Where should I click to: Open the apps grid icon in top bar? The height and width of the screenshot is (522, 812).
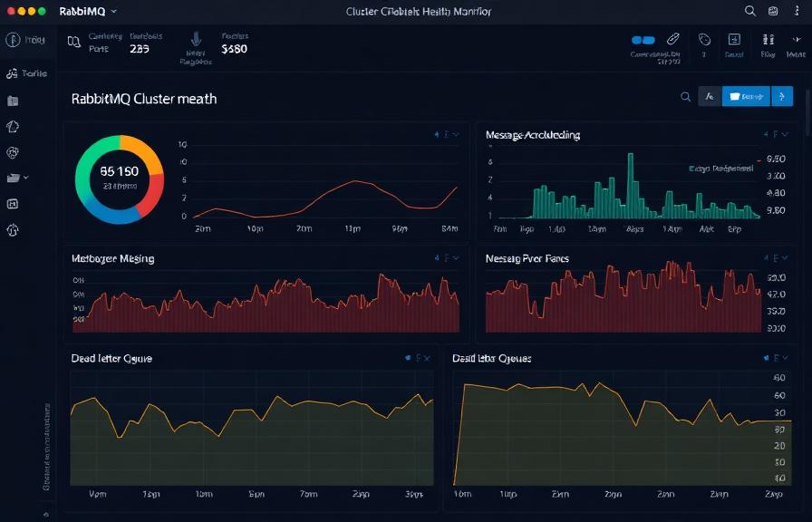tap(773, 11)
